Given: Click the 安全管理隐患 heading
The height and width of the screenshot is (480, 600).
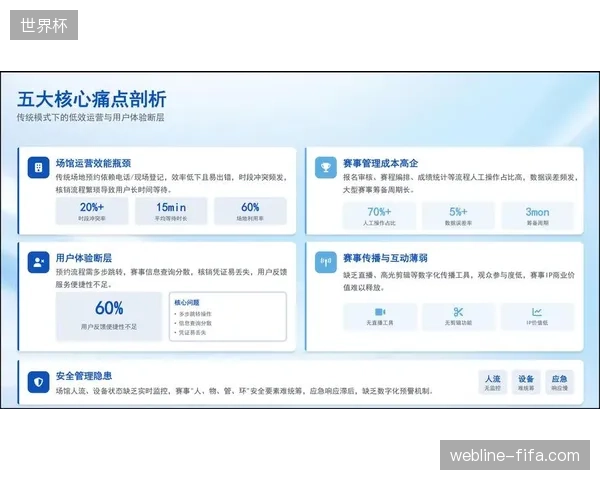Looking at the screenshot, I should [84, 376].
